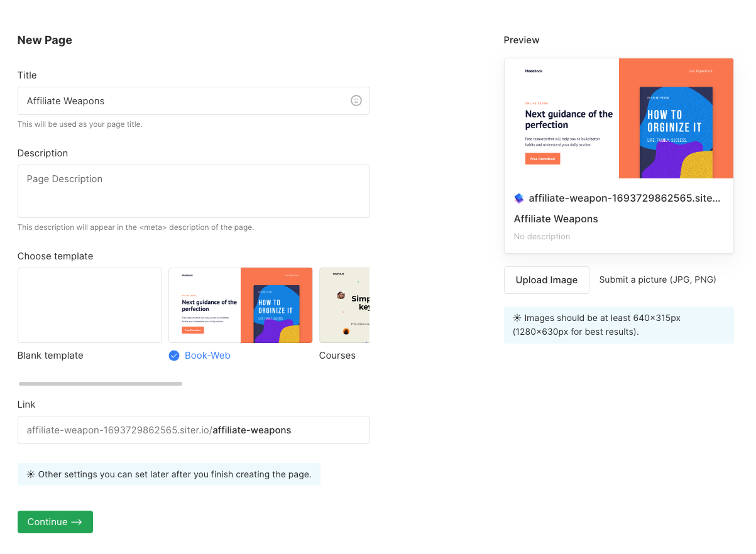Click the Blank template label

click(50, 356)
